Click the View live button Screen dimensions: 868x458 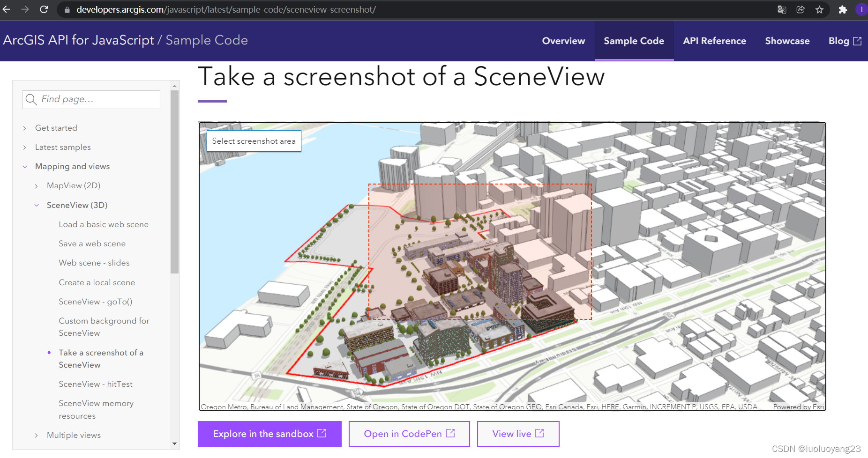(x=518, y=434)
